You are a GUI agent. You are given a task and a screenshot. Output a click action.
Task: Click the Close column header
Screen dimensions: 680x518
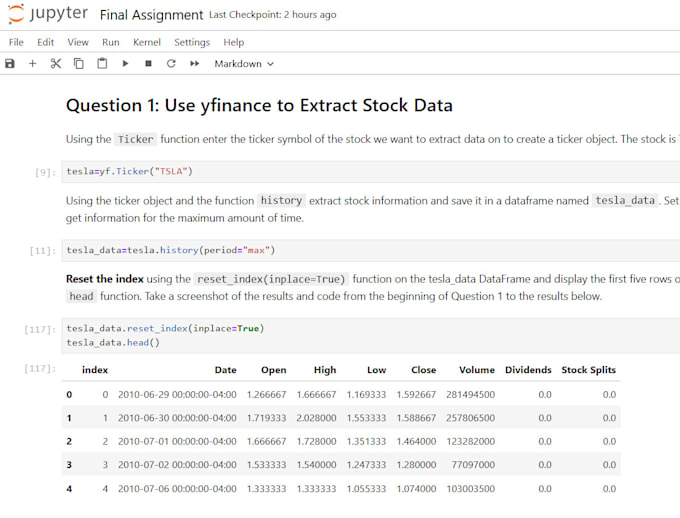pyautogui.click(x=424, y=370)
